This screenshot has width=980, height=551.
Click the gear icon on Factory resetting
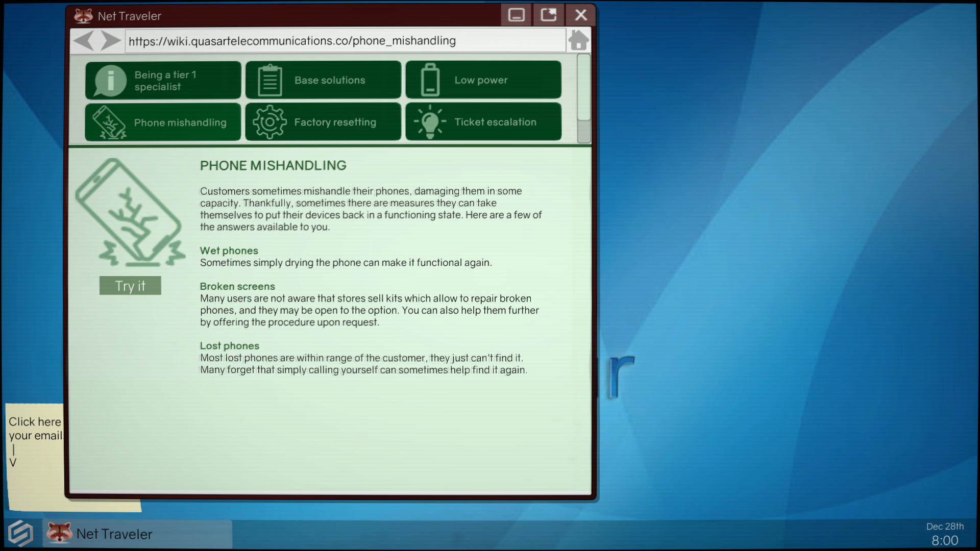tap(269, 122)
